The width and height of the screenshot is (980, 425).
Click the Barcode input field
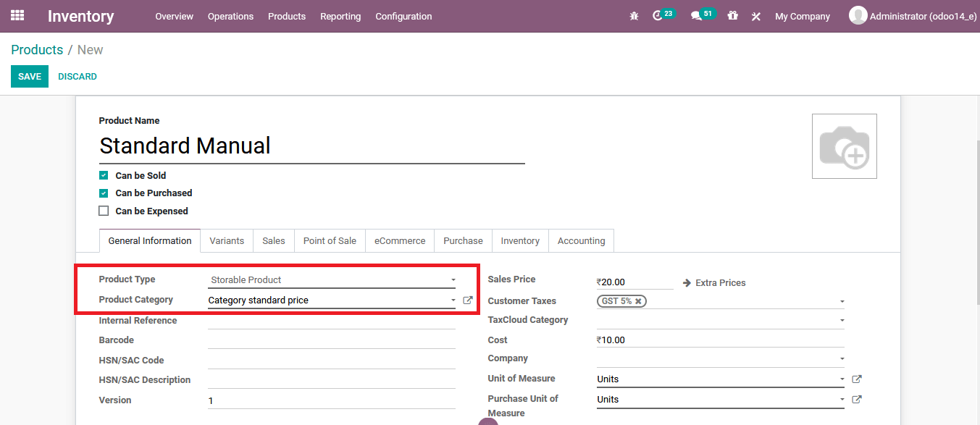(x=332, y=340)
